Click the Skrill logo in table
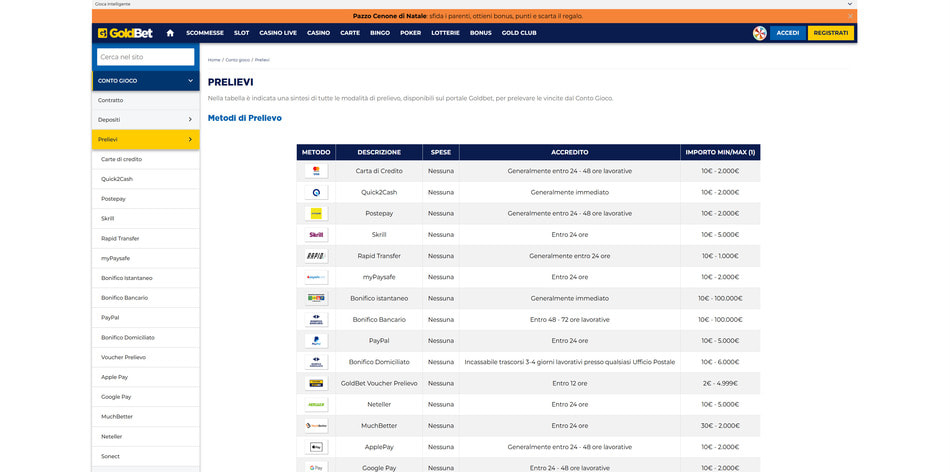The image size is (950, 472). click(x=316, y=234)
